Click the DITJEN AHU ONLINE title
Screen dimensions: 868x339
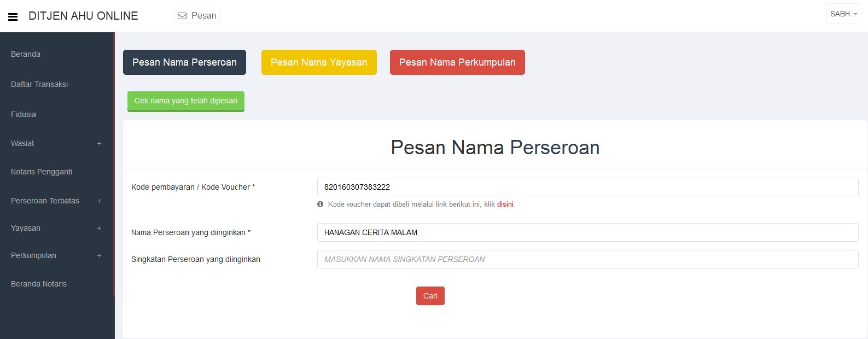click(x=83, y=16)
